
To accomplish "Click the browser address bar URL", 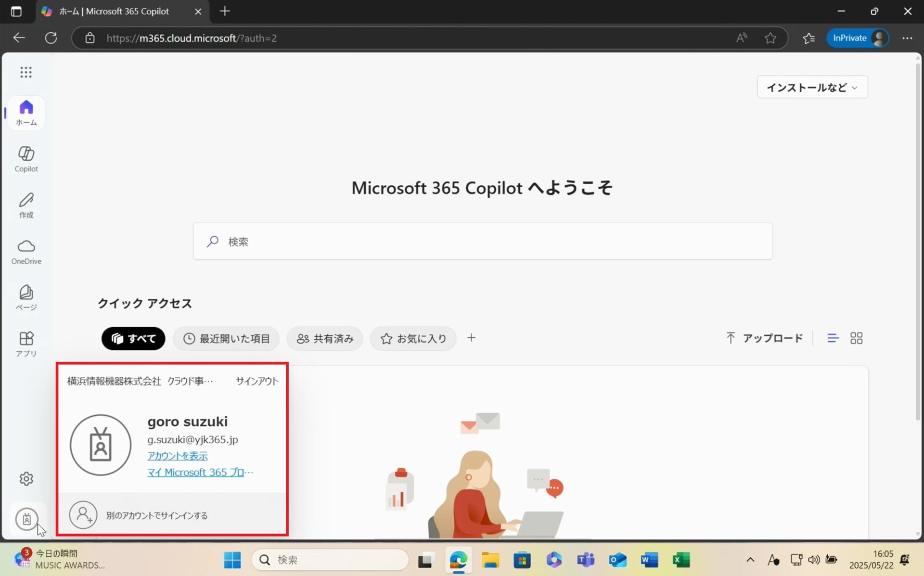I will (192, 38).
